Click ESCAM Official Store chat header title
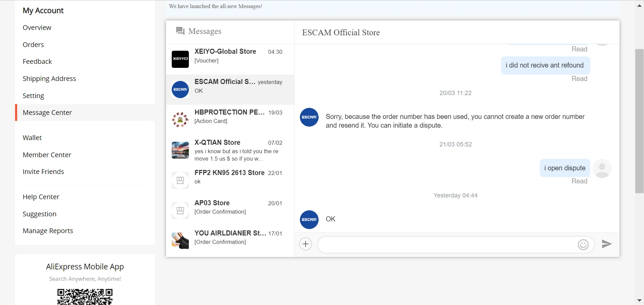 tap(341, 33)
